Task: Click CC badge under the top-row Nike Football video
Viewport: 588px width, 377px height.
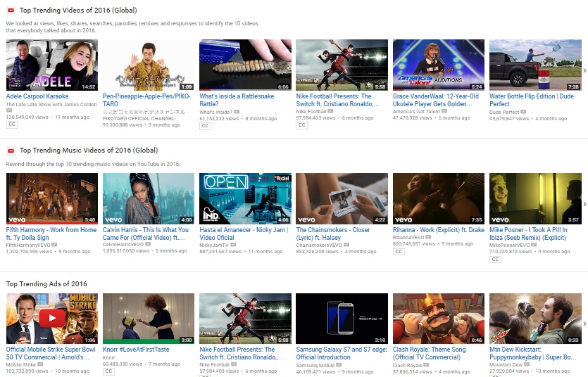Action: pos(302,125)
